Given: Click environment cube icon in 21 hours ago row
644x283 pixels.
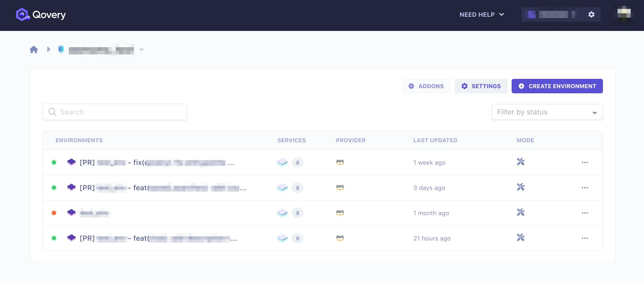Looking at the screenshot, I should pos(71,238).
